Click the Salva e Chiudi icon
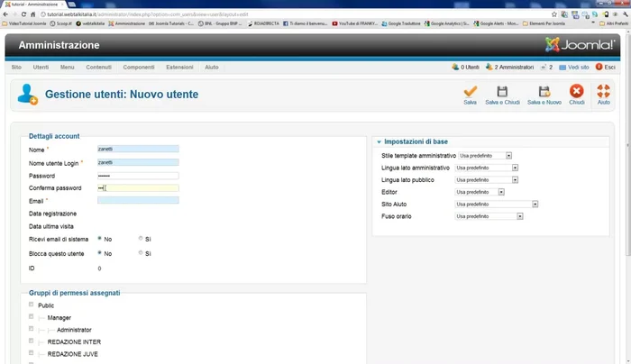The width and height of the screenshot is (631, 364). [x=502, y=92]
